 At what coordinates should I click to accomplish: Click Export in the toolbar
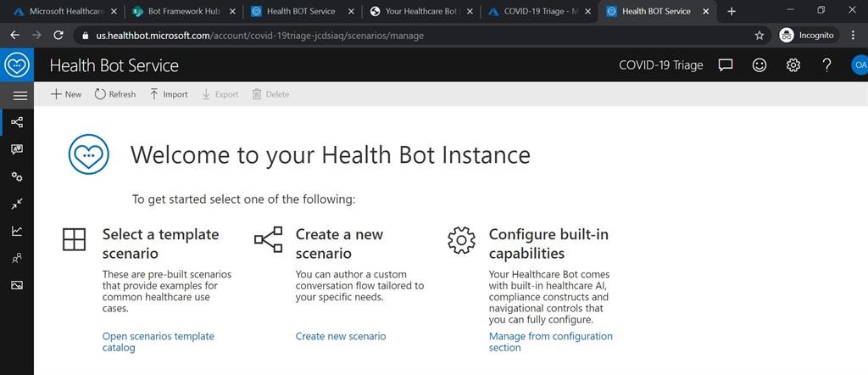click(x=220, y=94)
